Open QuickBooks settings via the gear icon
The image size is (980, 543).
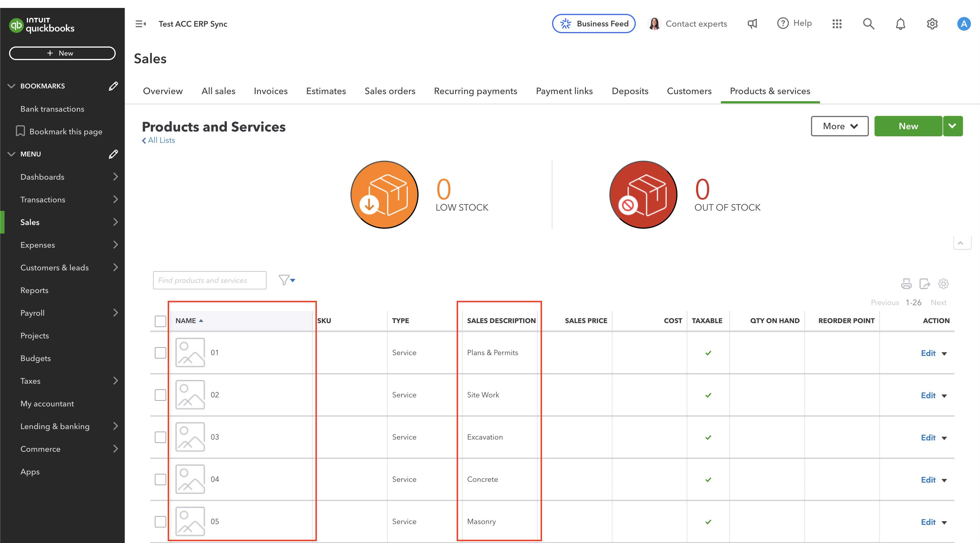(x=932, y=24)
